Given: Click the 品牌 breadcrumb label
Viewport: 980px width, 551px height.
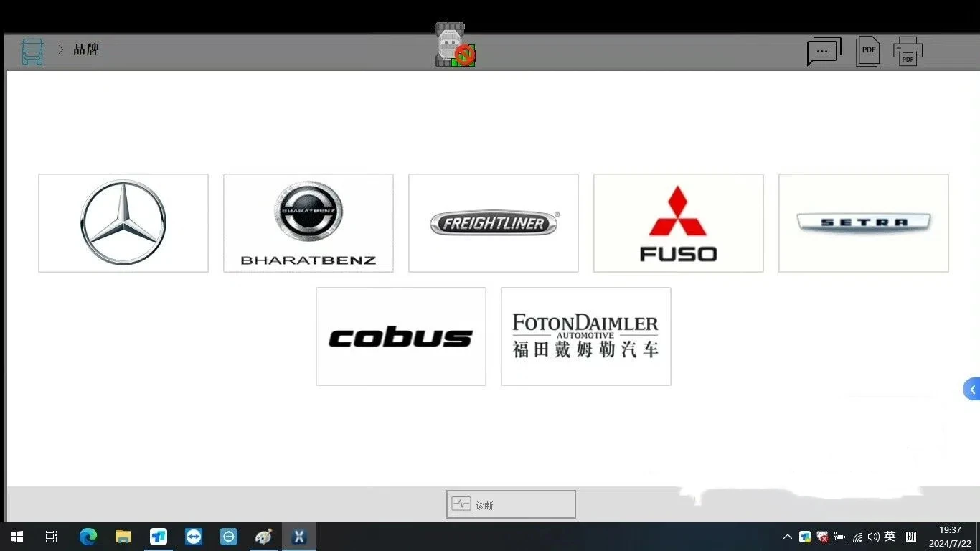Looking at the screenshot, I should click(86, 50).
